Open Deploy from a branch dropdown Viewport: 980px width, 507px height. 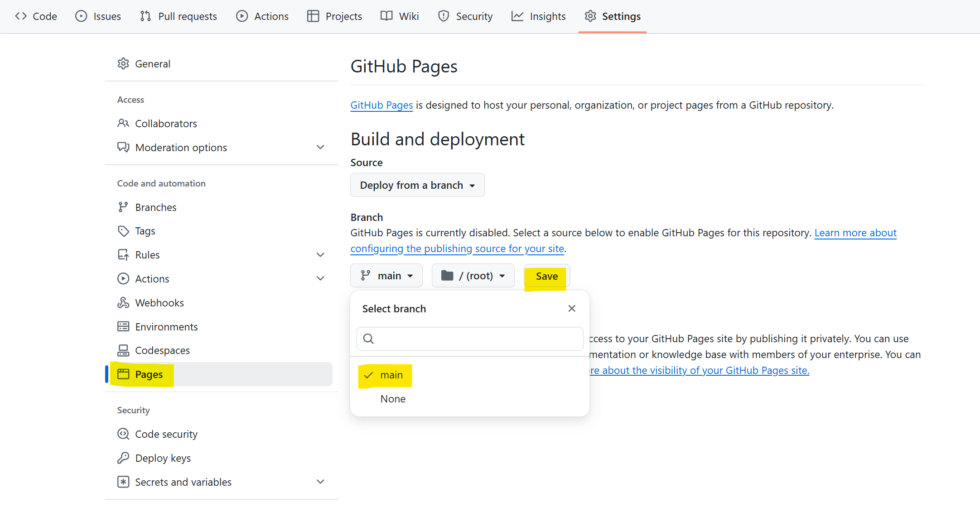coord(417,185)
